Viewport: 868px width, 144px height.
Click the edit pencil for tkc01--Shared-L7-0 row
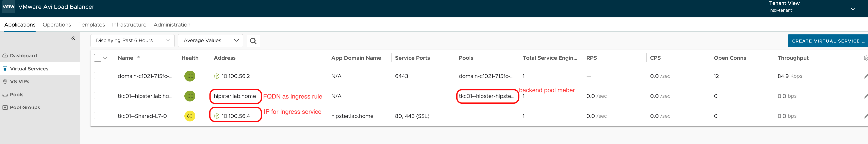coord(865,116)
